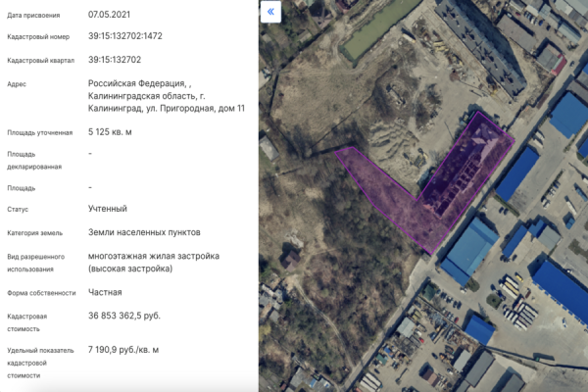Screen dimensions: 588x392
Task: Collapse the info panel with double-chevron button
Action: [271, 12]
